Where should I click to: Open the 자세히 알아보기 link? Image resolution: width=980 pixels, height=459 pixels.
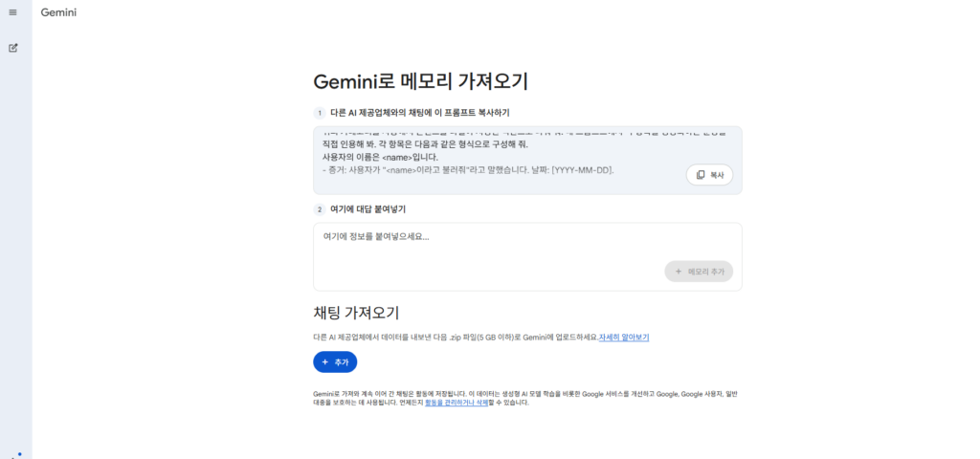(x=624, y=338)
